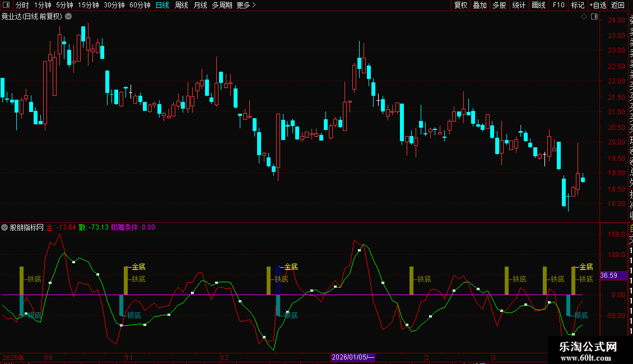Select the 1分钟 period

(x=43, y=5)
